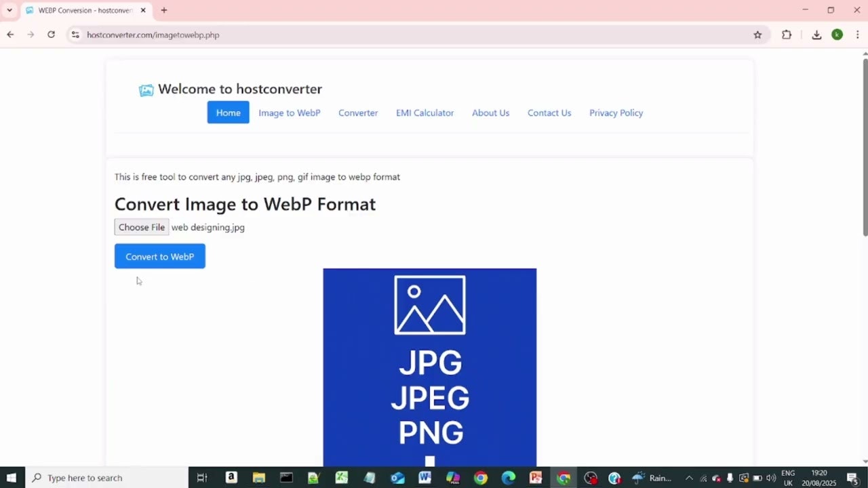Open PowerPoint from the taskbar

536,478
